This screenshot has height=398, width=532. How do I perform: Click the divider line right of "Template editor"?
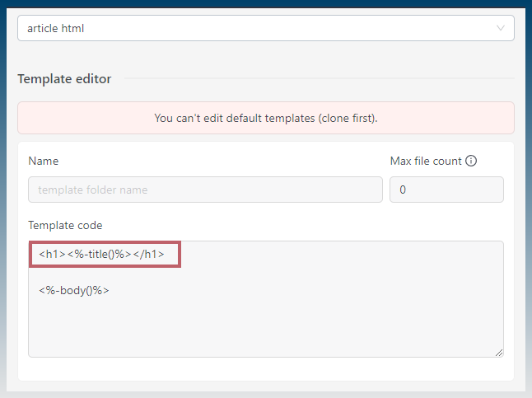(x=320, y=78)
